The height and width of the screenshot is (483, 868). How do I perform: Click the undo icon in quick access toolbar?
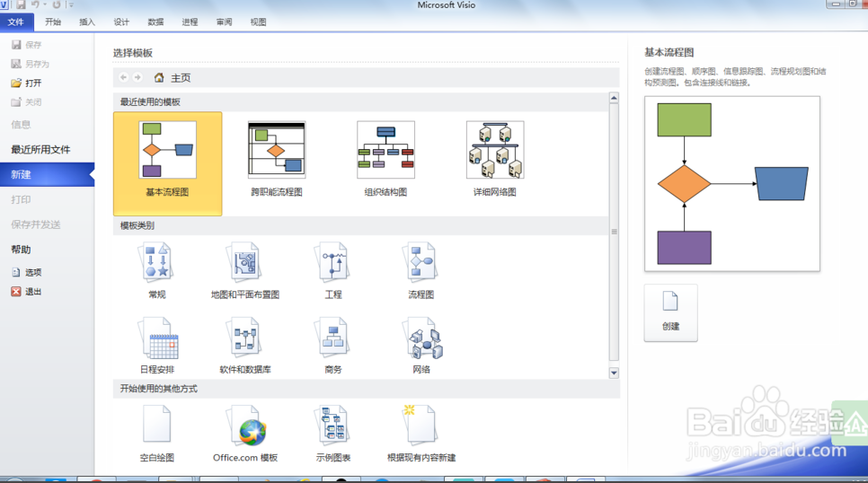pyautogui.click(x=35, y=5)
